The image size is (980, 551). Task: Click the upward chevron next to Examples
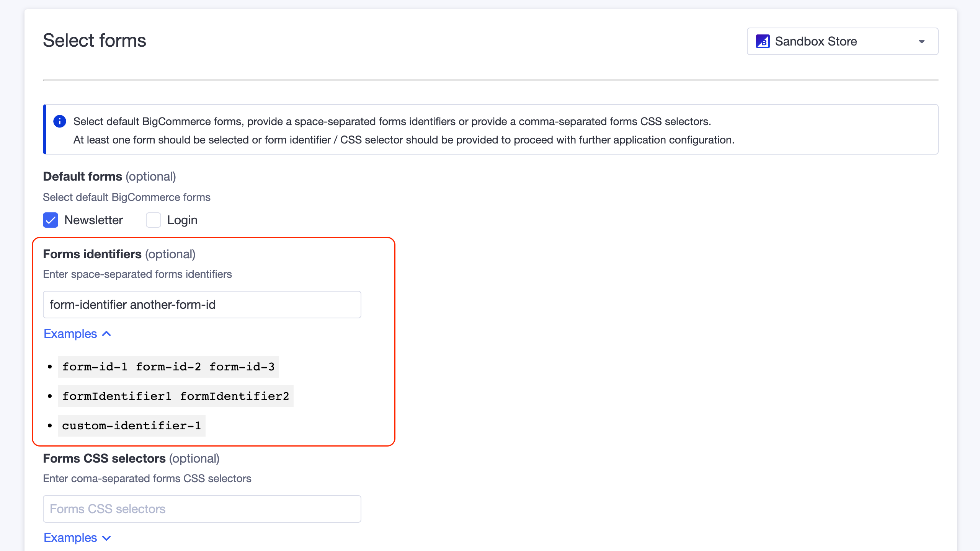coord(106,333)
